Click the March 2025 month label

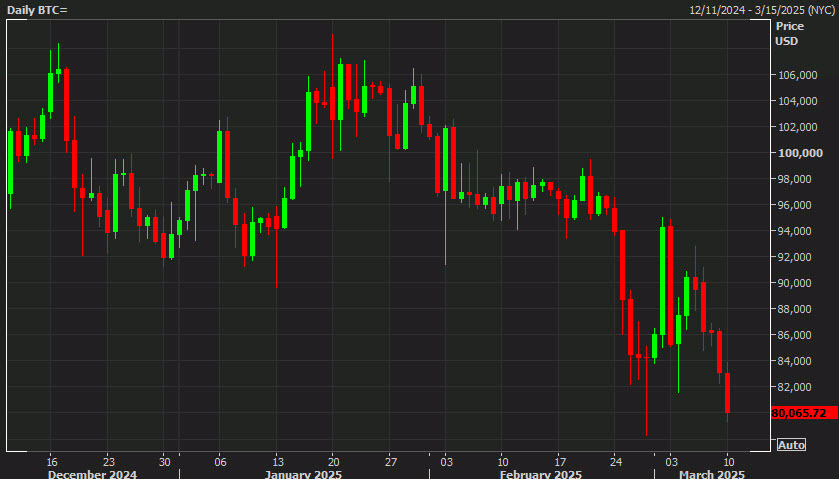click(x=712, y=474)
